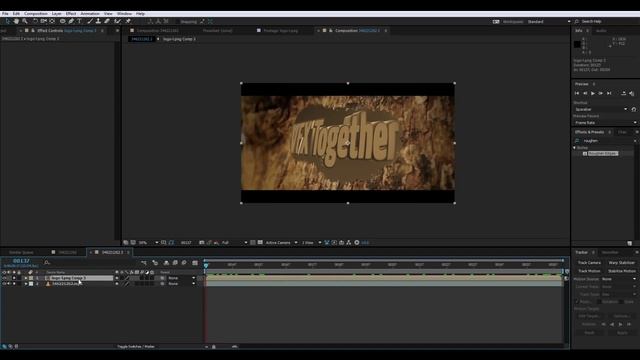Screen dimensions: 640x360
Task: Click the Draft 3D timeline icon
Action: (155, 263)
